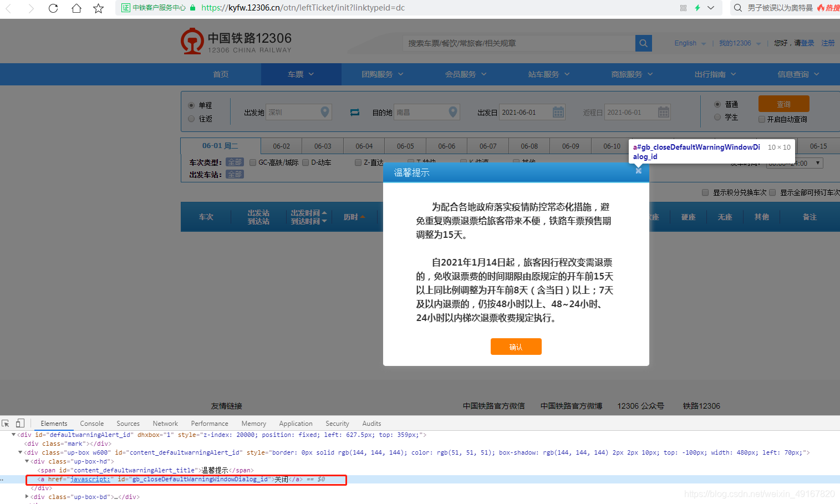The height and width of the screenshot is (504, 840).
Task: Tick the 显示积分兑换车次 checkbox
Action: click(x=705, y=192)
